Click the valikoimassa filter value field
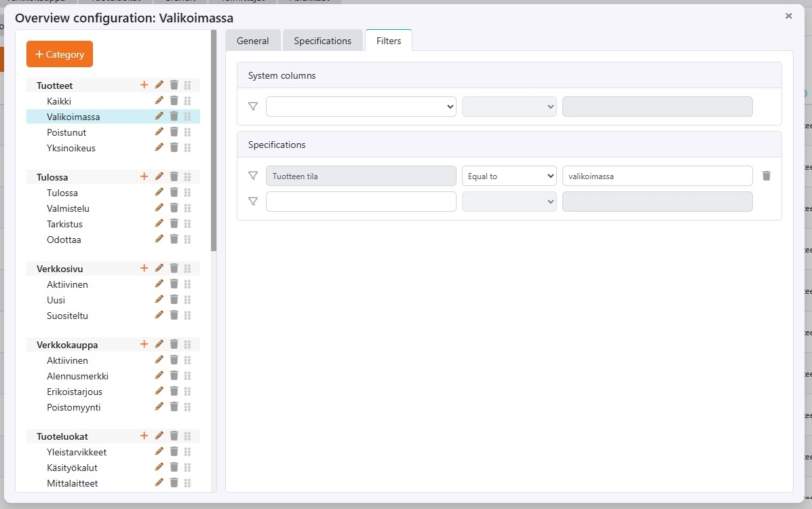This screenshot has height=509, width=812. (x=657, y=176)
